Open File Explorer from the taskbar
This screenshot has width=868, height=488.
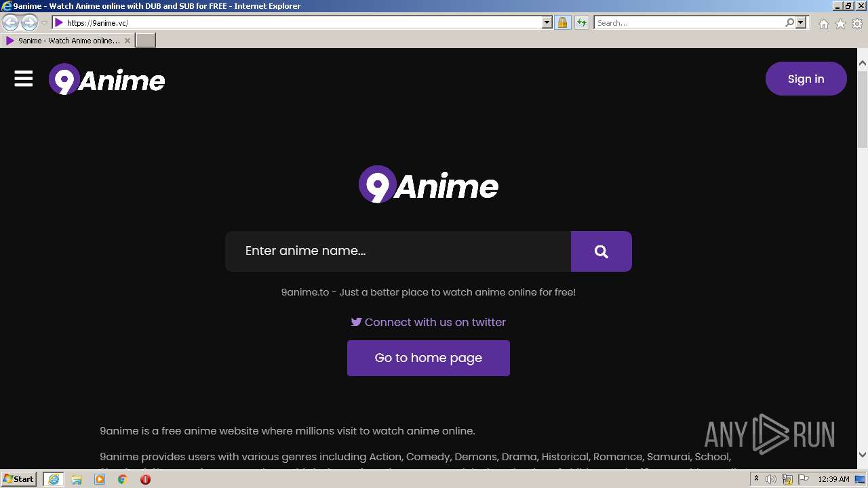[x=77, y=479]
